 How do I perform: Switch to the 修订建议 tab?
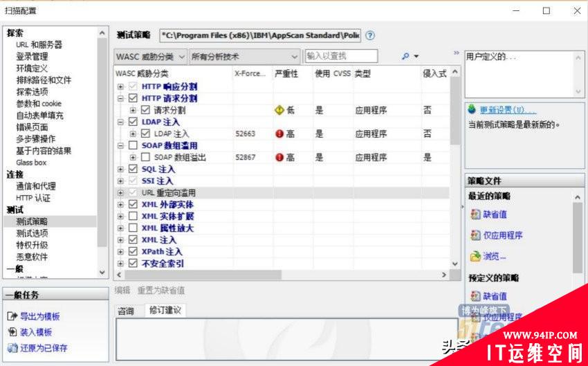click(x=165, y=310)
